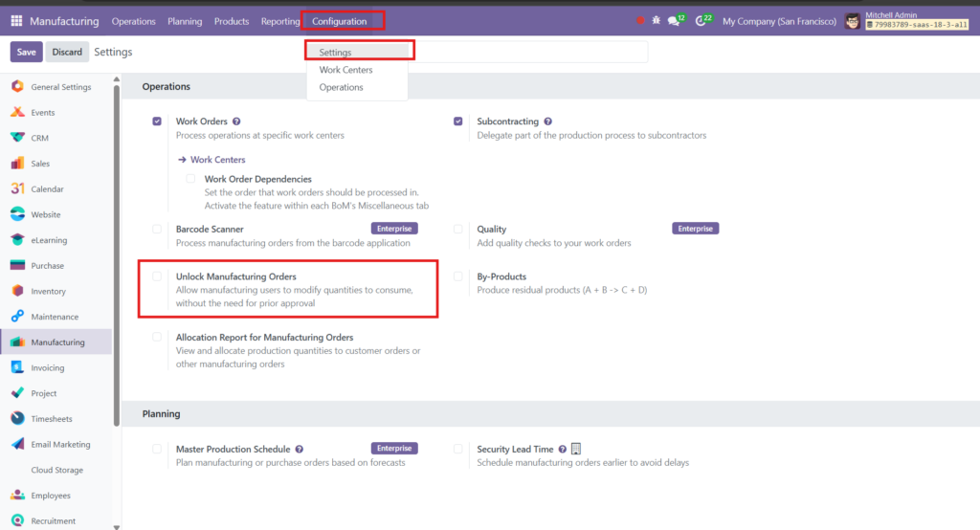Screen dimensions: 980x530
Task: Select Employees app icon in sidebar
Action: point(17,495)
